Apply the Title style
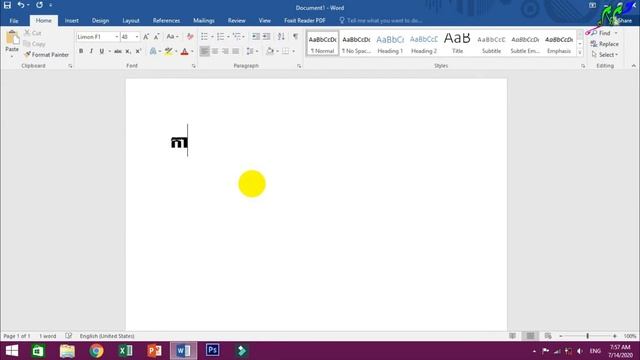The height and width of the screenshot is (360, 640). point(457,43)
